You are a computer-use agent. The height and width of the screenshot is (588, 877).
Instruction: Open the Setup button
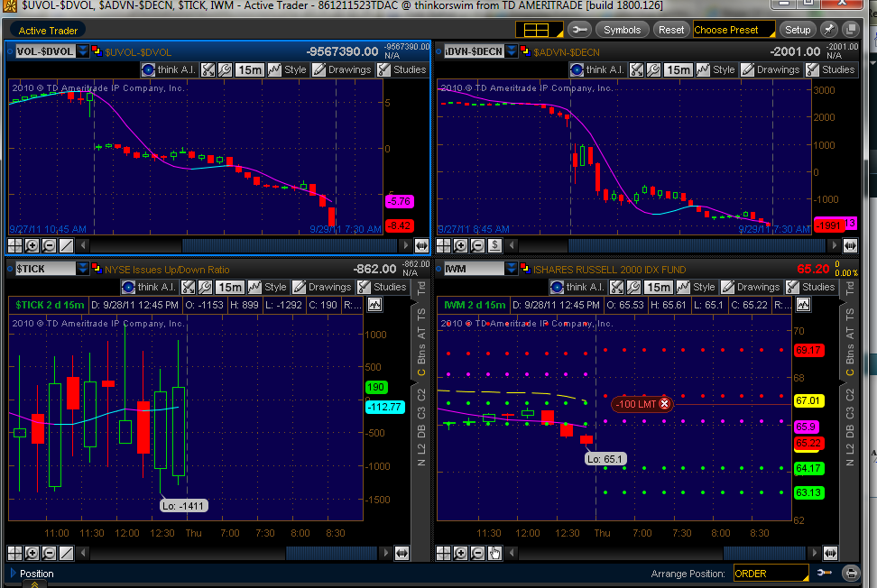(x=798, y=30)
